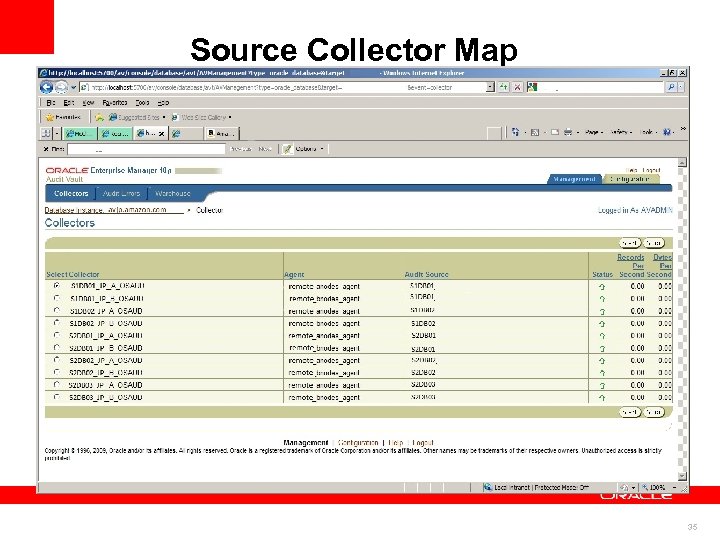Screen dimensions: 720x540
Task: Switch to the Management tab
Action: (574, 179)
